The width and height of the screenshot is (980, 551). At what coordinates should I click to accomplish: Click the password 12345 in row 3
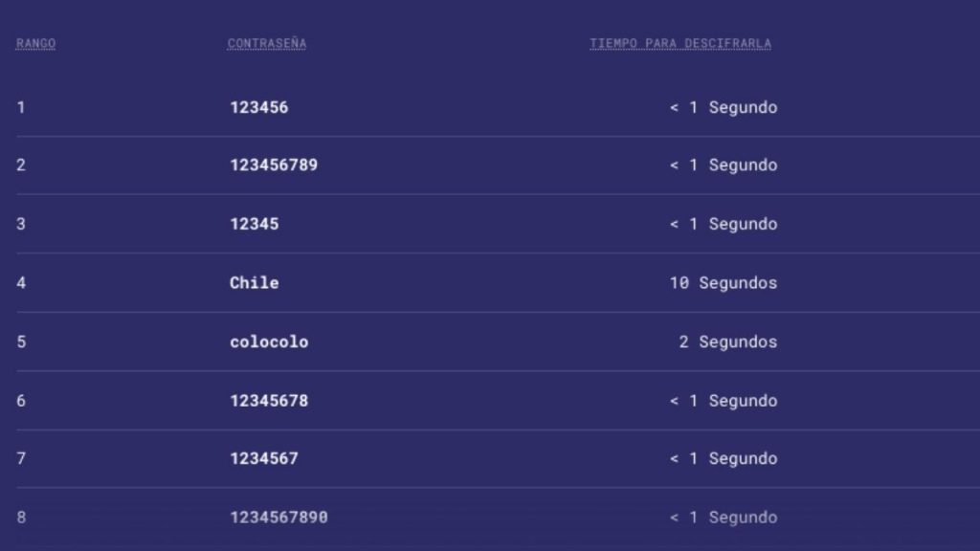pyautogui.click(x=254, y=224)
